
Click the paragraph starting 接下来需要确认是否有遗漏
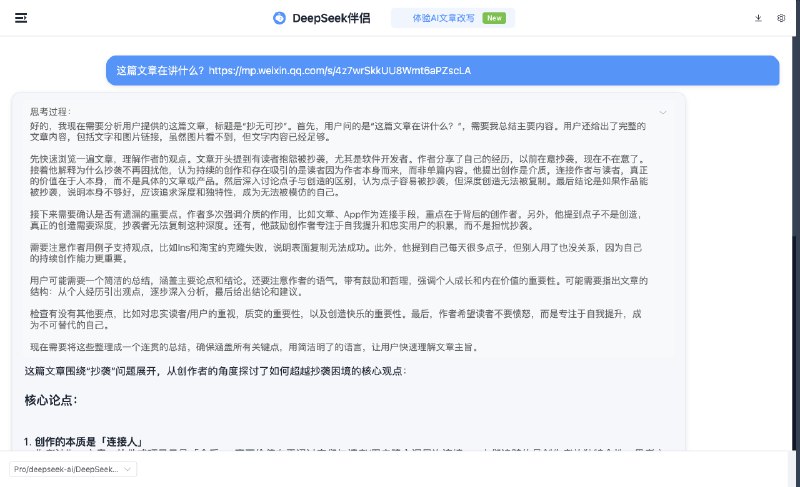[336, 220]
